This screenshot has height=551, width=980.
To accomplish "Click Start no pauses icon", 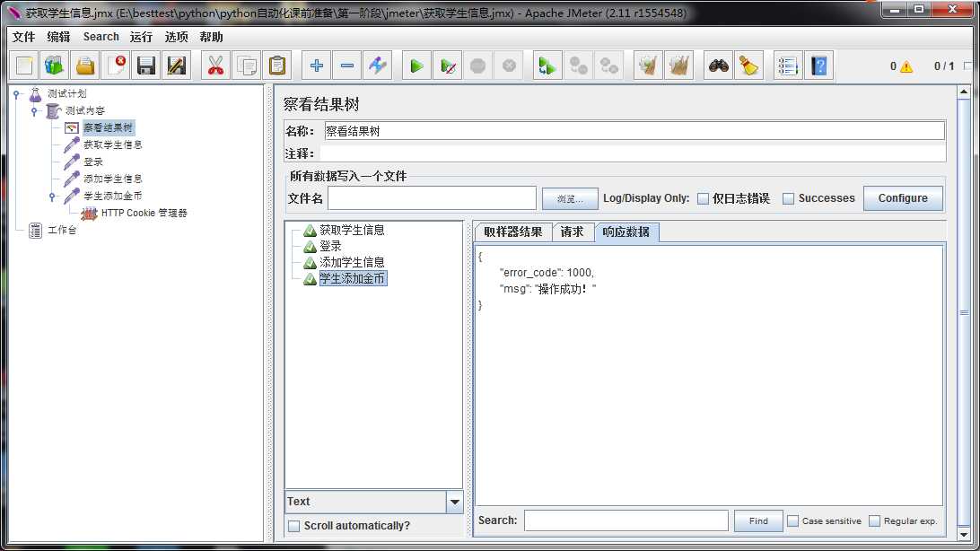I will 448,66.
